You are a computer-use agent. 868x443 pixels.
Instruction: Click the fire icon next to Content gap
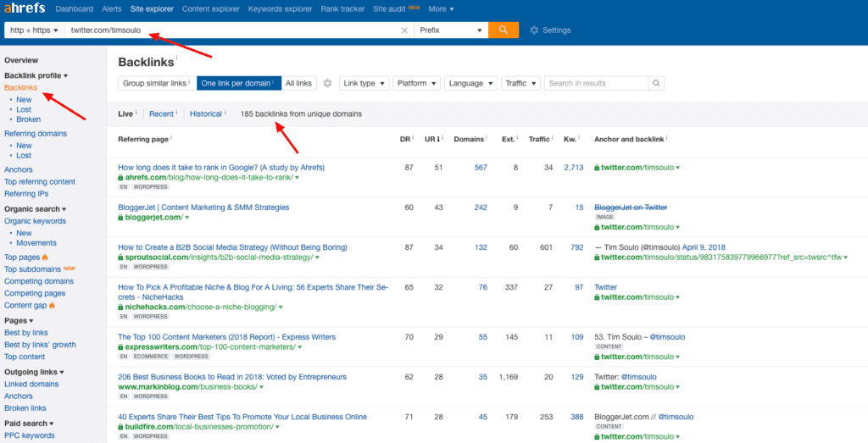[x=52, y=305]
